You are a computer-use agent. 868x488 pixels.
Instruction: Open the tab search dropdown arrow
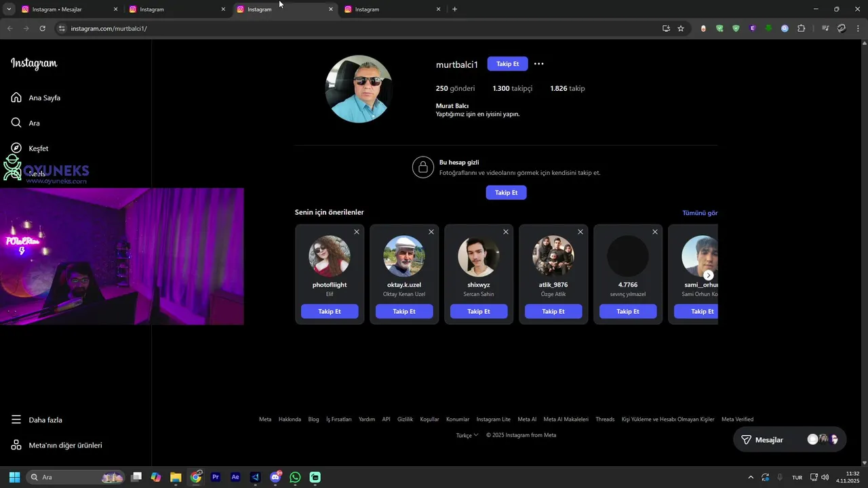[x=9, y=9]
